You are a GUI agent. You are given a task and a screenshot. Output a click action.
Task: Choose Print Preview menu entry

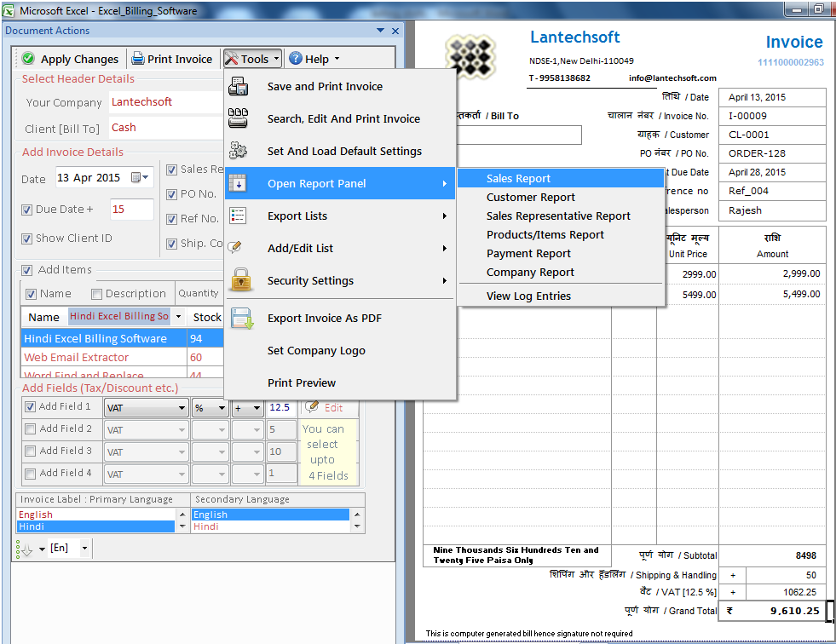(x=340, y=382)
